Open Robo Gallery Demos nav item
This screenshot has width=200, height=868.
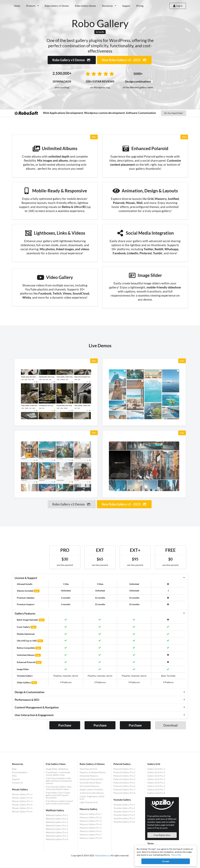tap(85, 6)
